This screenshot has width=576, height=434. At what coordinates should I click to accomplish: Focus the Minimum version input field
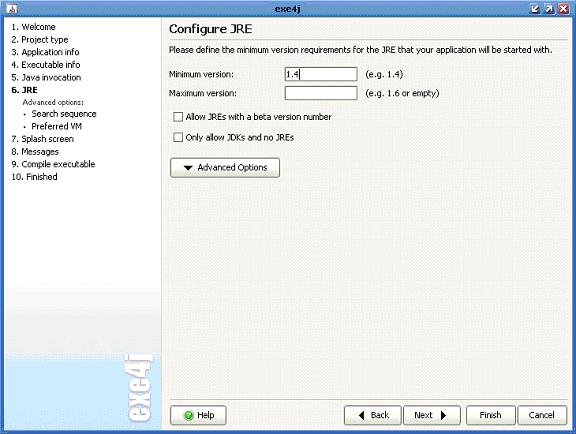pos(321,74)
